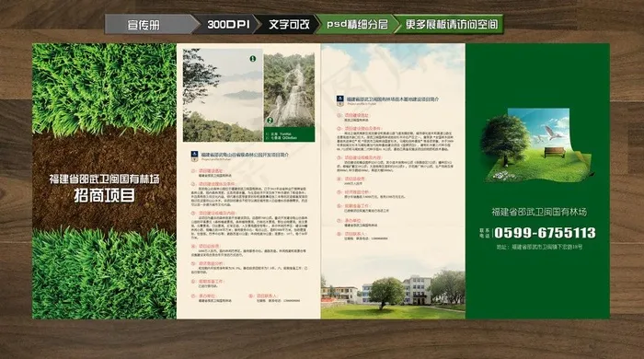
Task: Click logo icon beside 森林公园开发项目简介 heading
Action: tap(195, 156)
